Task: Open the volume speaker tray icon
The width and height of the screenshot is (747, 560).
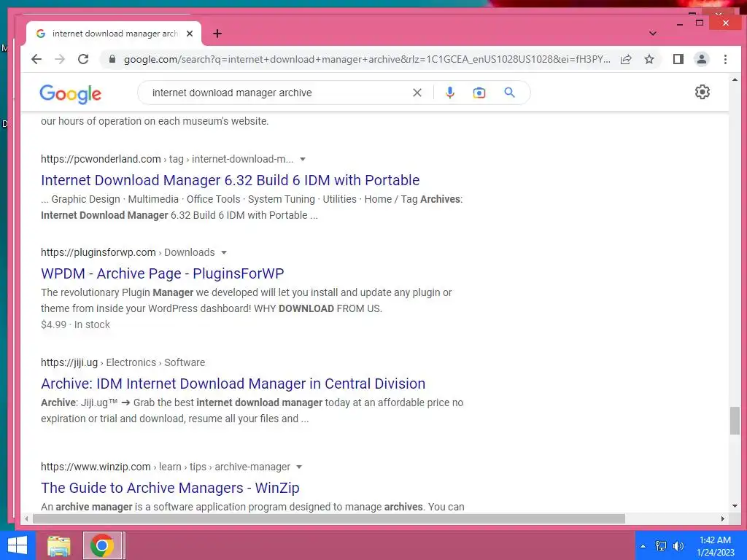Action: coord(678,546)
